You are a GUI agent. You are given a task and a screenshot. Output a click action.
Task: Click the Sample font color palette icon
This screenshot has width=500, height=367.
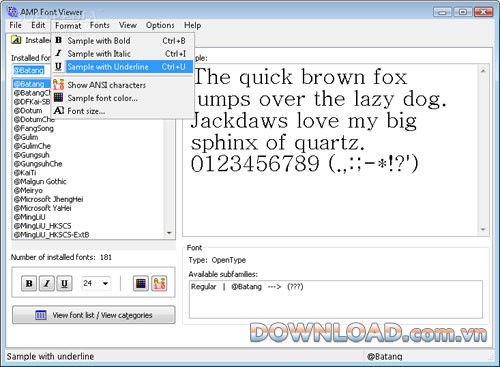point(59,98)
